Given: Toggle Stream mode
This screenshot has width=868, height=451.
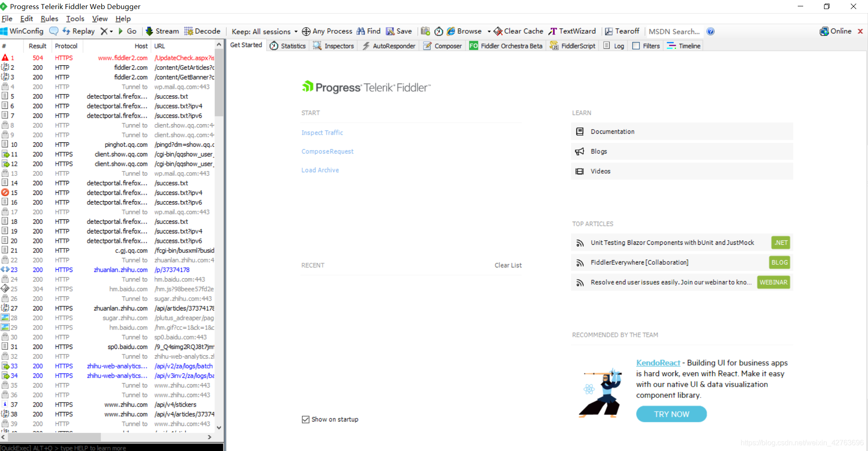Looking at the screenshot, I should tap(162, 31).
